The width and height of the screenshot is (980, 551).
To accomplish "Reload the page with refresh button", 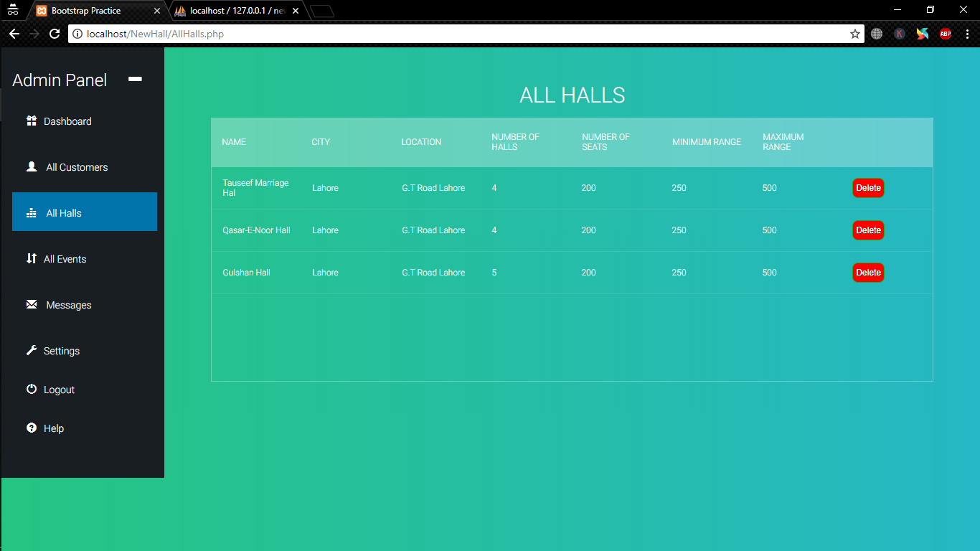I will (55, 34).
